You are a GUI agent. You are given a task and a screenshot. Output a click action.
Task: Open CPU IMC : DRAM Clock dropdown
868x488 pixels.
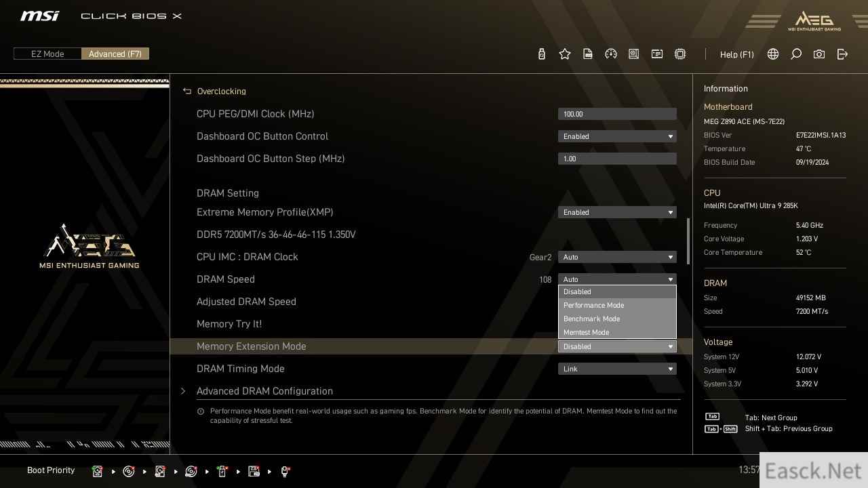coord(617,257)
